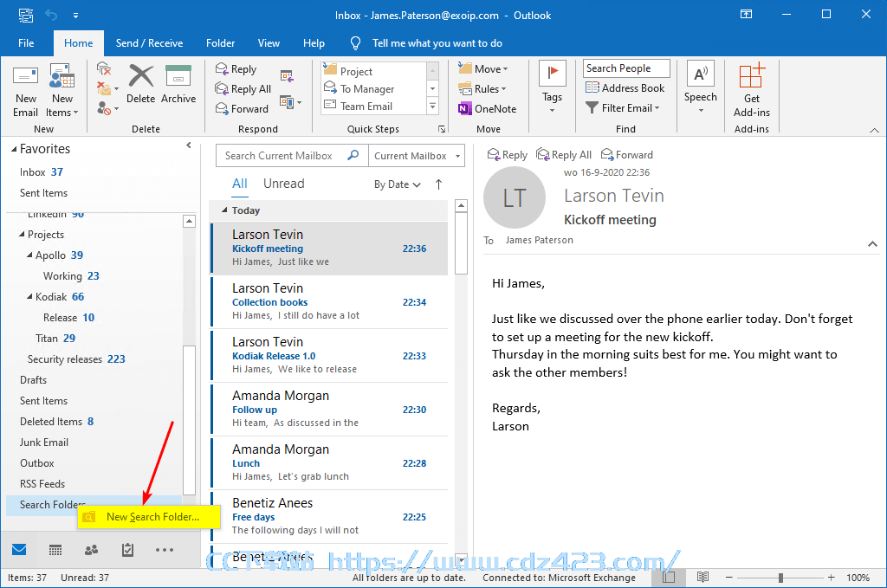The height and width of the screenshot is (588, 887).
Task: Show more navigation options (three dots)
Action: [x=165, y=550]
